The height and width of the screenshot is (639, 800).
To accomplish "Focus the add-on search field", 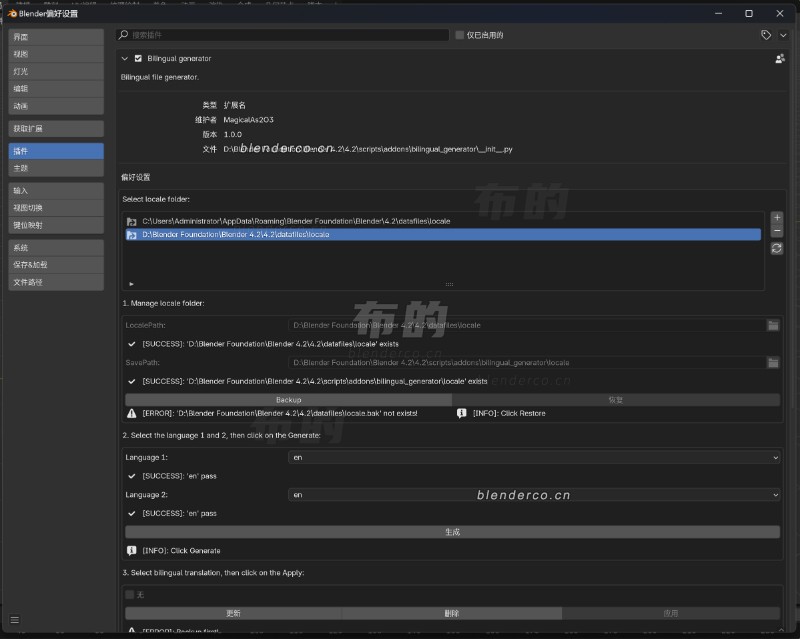I will pos(283,35).
